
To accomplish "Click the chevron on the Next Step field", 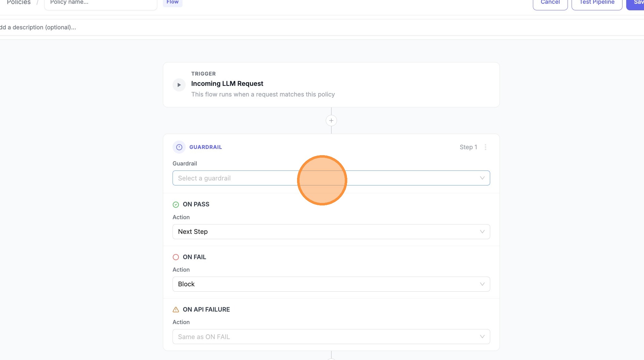I will (x=482, y=232).
